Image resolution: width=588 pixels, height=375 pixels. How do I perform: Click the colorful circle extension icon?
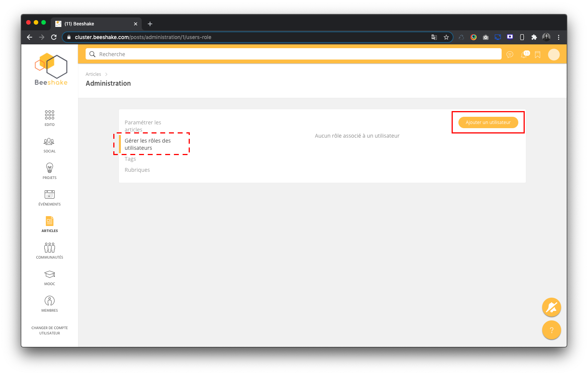tap(474, 37)
